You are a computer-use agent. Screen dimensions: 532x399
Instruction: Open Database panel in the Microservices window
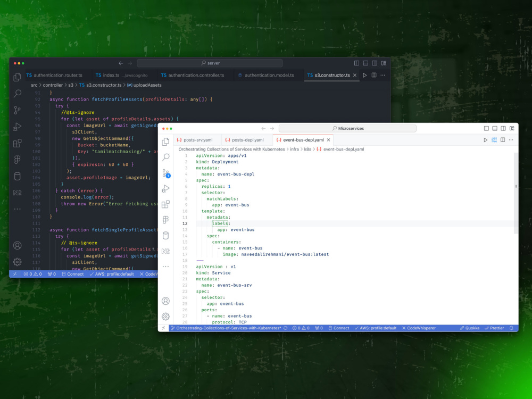click(165, 236)
